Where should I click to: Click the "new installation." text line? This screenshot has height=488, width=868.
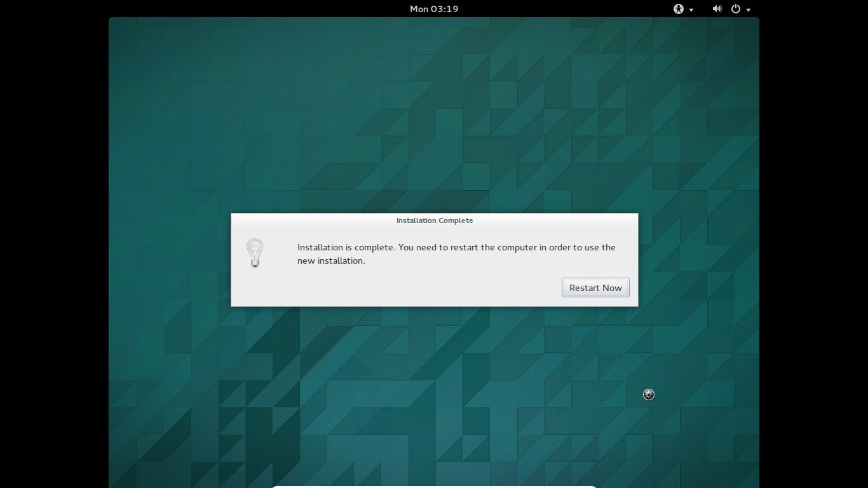(331, 261)
